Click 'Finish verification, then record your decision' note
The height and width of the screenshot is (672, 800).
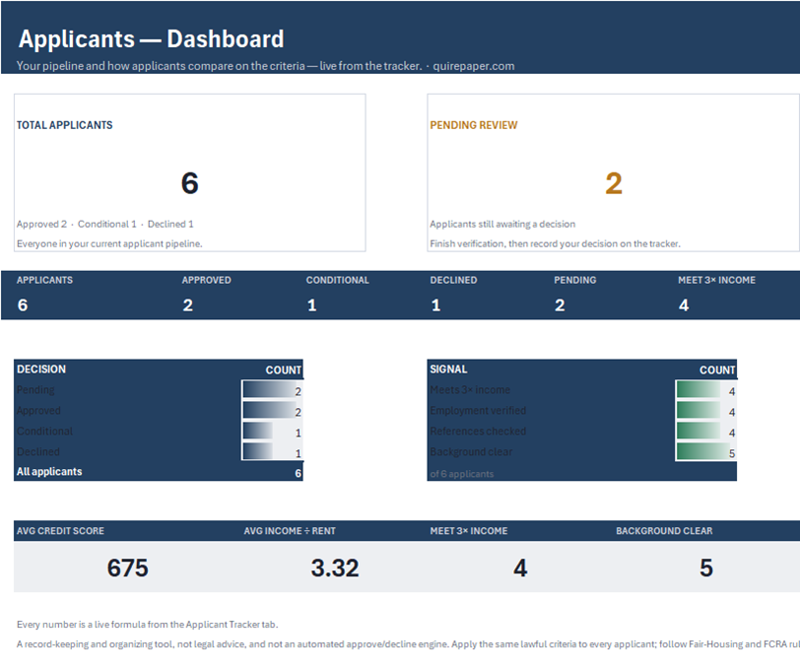(555, 244)
